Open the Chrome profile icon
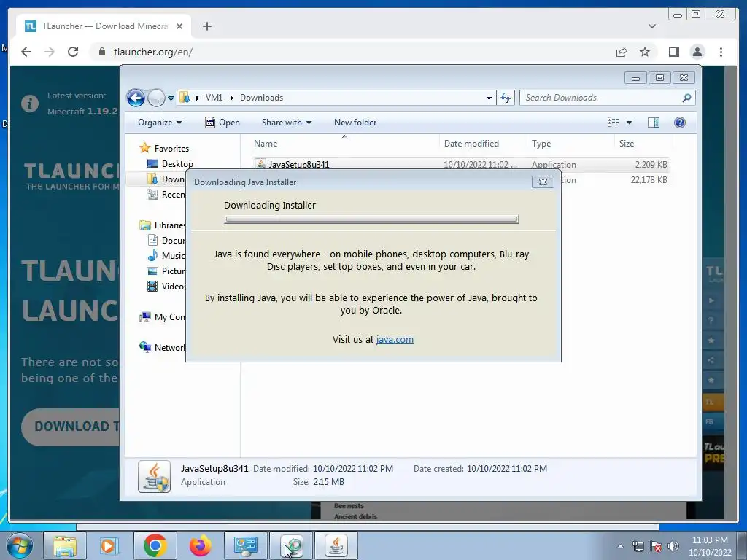 pos(697,52)
